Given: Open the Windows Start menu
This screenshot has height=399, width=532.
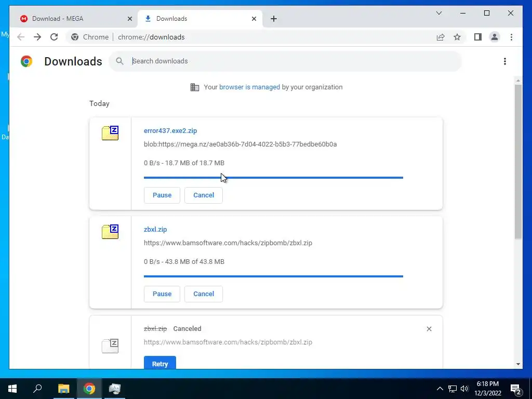Looking at the screenshot, I should (12, 389).
